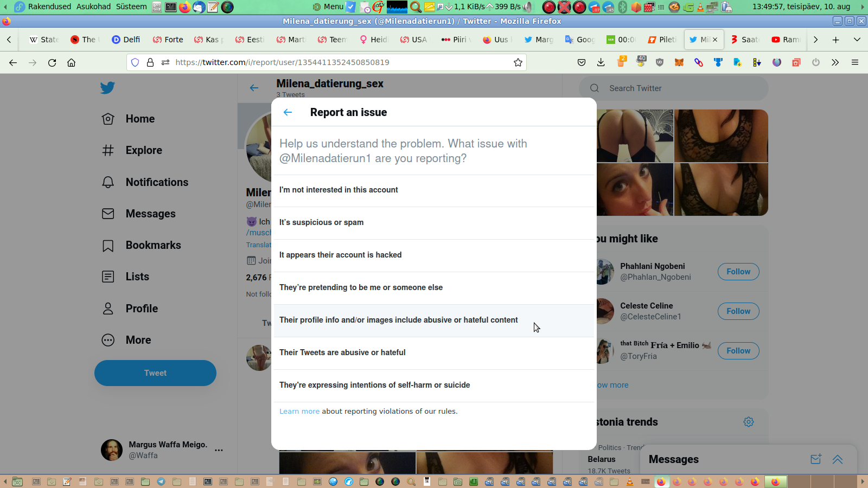868x488 pixels.
Task: Click the Firefox Home button
Action: point(71,62)
